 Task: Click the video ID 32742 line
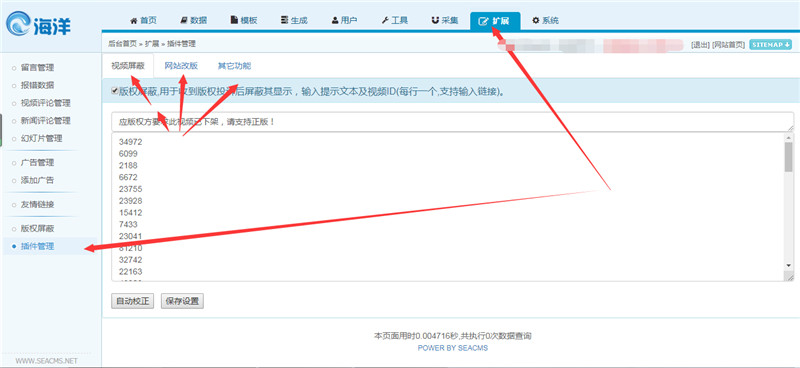tap(130, 259)
